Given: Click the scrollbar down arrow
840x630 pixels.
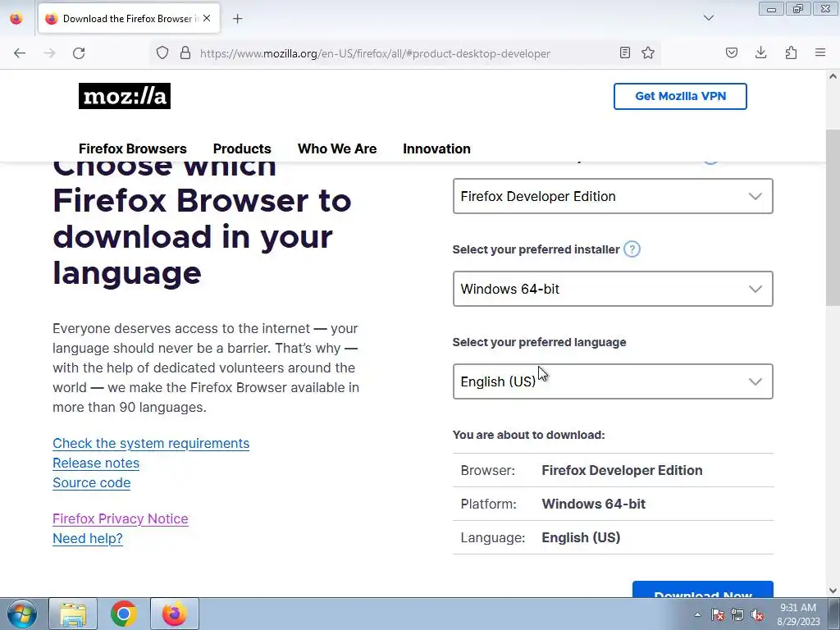Looking at the screenshot, I should 833,591.
